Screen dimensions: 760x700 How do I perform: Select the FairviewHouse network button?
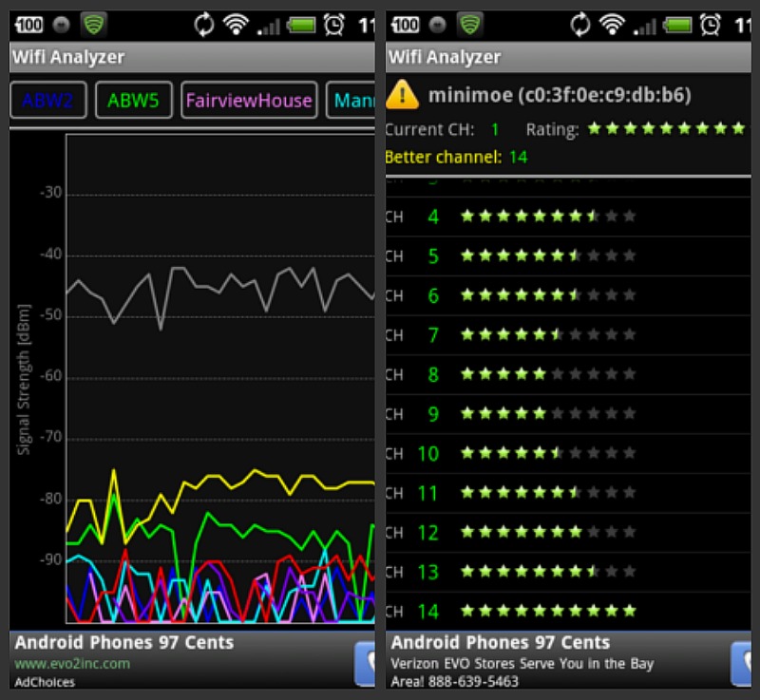pyautogui.click(x=249, y=101)
